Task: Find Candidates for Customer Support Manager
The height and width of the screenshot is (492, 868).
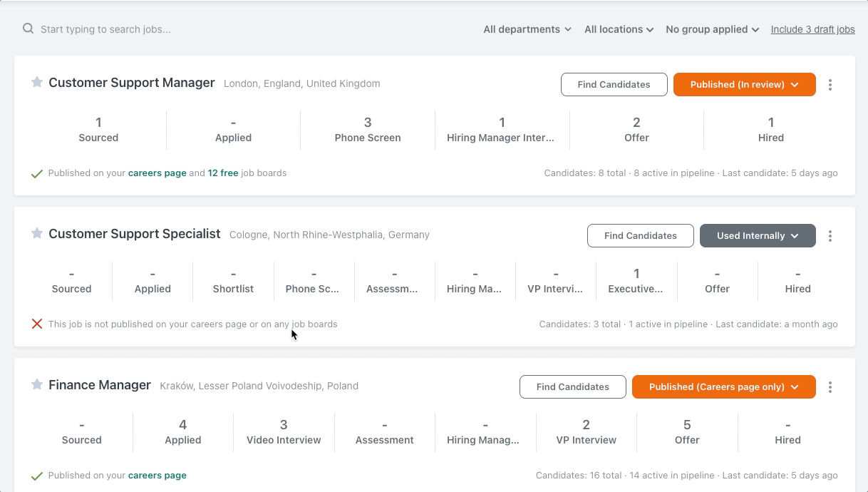Action: click(x=614, y=84)
